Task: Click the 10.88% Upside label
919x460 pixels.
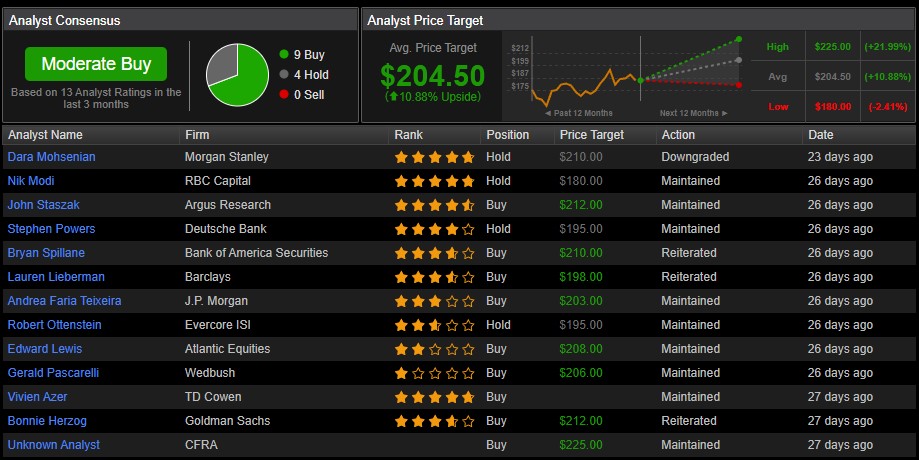Action: [433, 97]
